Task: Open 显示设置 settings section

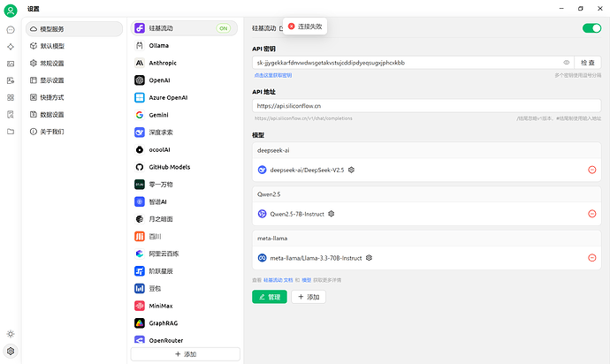Action: tap(74, 80)
